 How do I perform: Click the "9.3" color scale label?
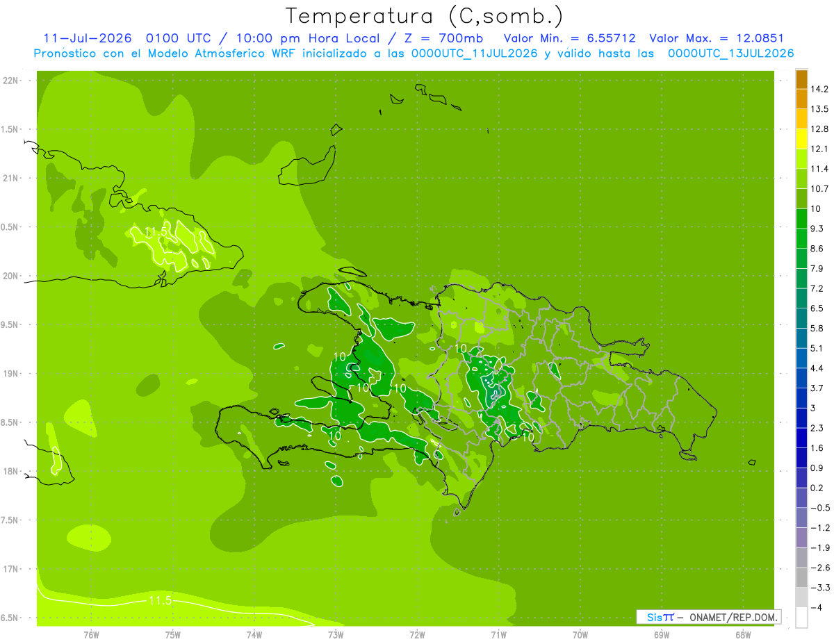click(817, 229)
